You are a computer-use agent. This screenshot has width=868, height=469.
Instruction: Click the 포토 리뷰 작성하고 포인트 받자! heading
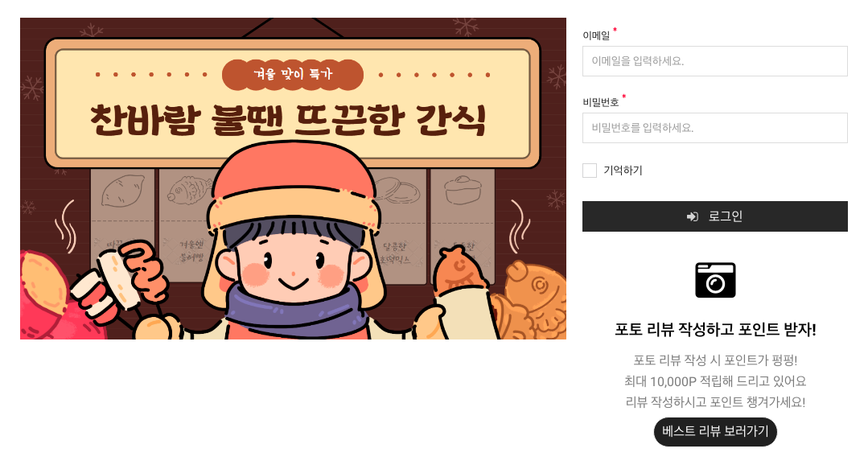[715, 330]
